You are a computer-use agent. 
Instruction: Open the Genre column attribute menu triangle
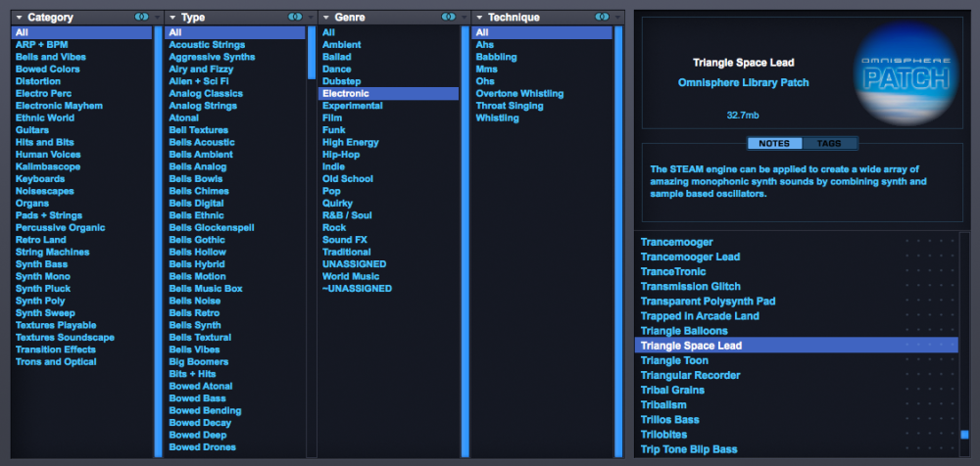[x=326, y=18]
